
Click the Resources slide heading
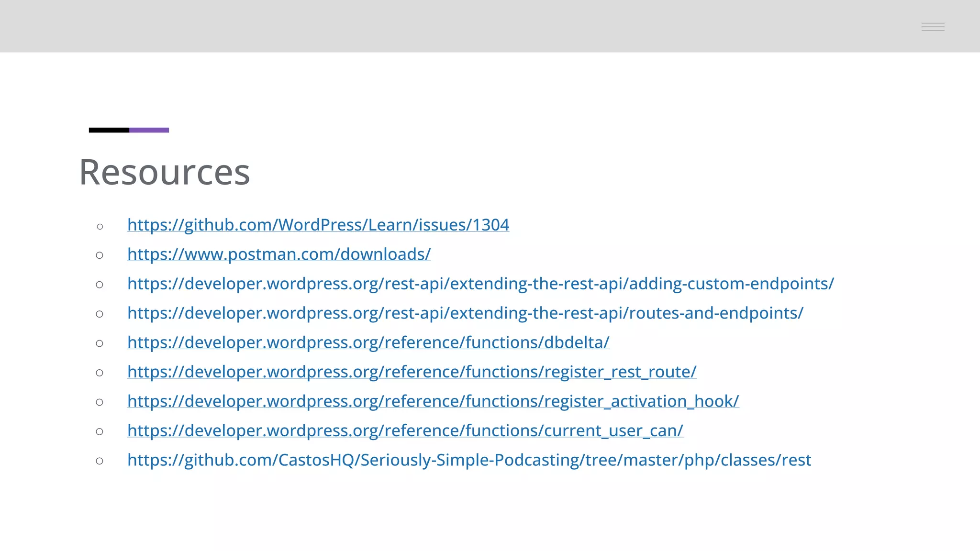165,172
